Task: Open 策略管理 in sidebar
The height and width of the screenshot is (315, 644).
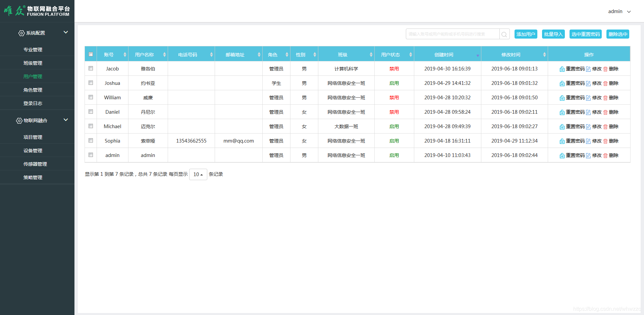Action: coord(33,177)
